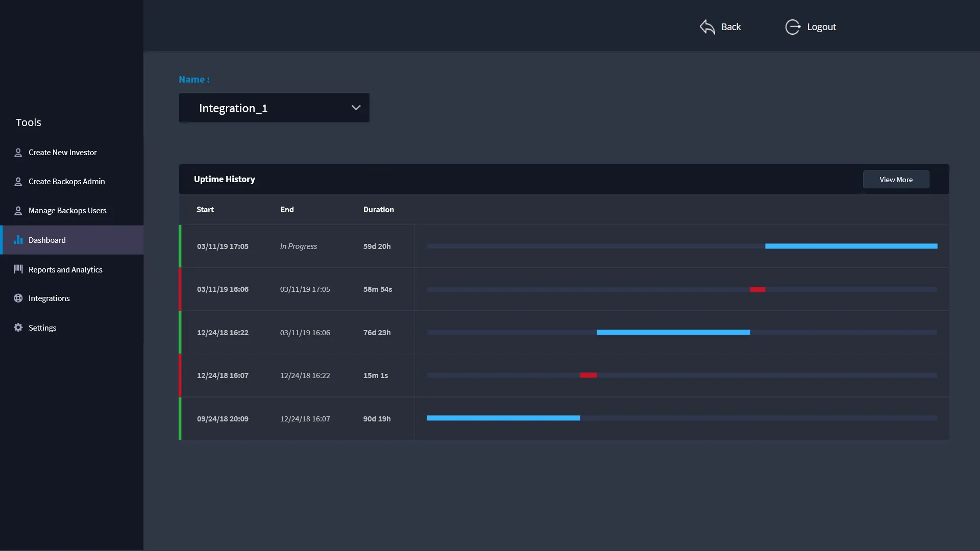Click the Manage Backops Users icon
Image resolution: width=980 pixels, height=551 pixels.
click(18, 211)
